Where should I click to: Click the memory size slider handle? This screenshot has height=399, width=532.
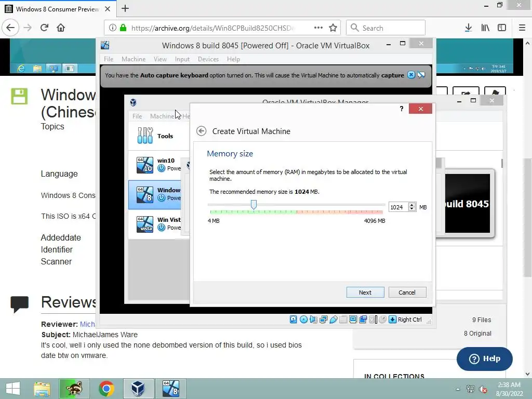click(x=254, y=205)
